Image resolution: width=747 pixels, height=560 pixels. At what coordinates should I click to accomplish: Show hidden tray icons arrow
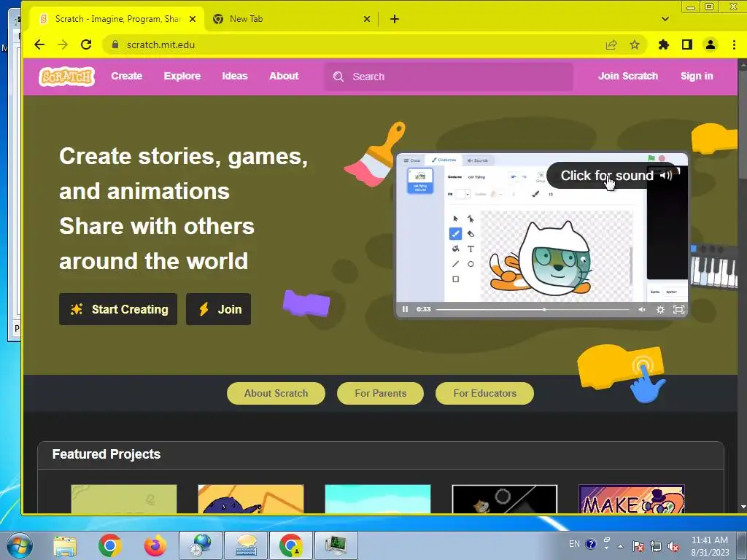[x=620, y=546]
